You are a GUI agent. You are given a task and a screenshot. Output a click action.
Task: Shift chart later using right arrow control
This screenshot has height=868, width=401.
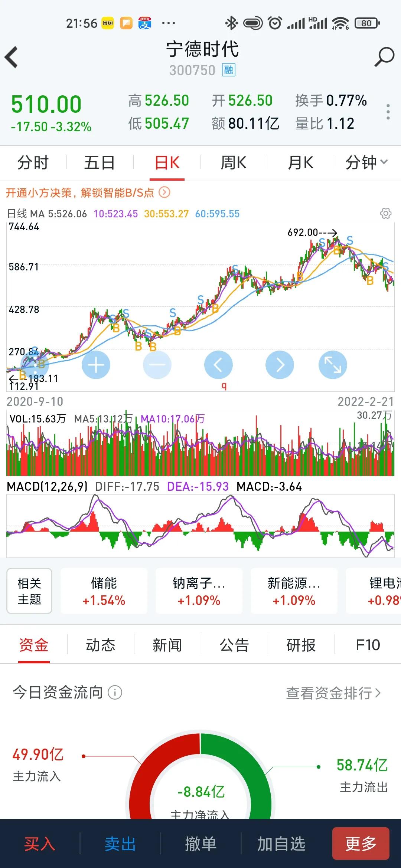(x=280, y=365)
